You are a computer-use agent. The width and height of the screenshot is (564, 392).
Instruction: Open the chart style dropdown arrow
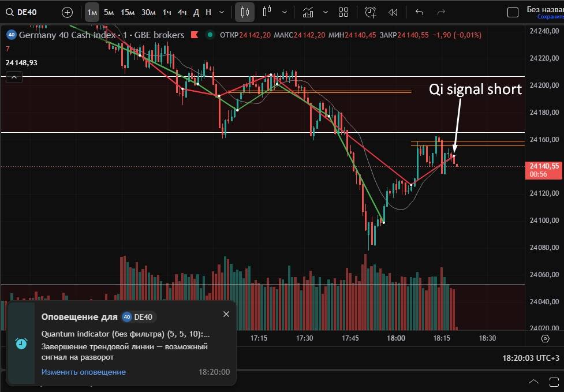click(285, 12)
